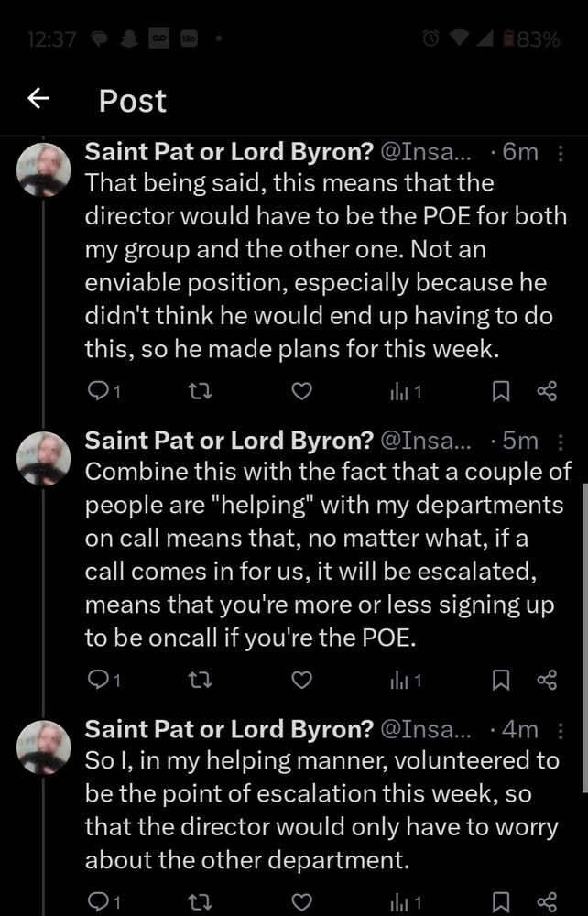Bookmark the post posted 6m ago
The height and width of the screenshot is (916, 588).
point(501,392)
